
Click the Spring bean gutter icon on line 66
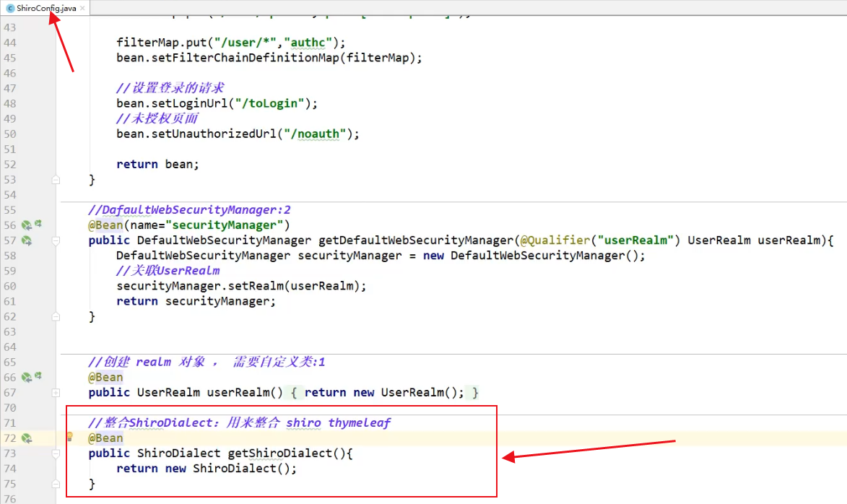pyautogui.click(x=26, y=378)
